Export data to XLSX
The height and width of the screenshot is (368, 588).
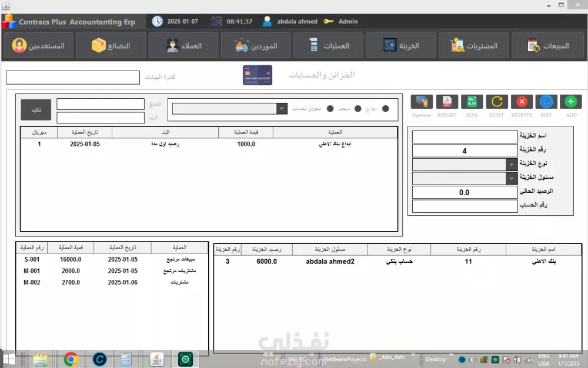pyautogui.click(x=472, y=101)
